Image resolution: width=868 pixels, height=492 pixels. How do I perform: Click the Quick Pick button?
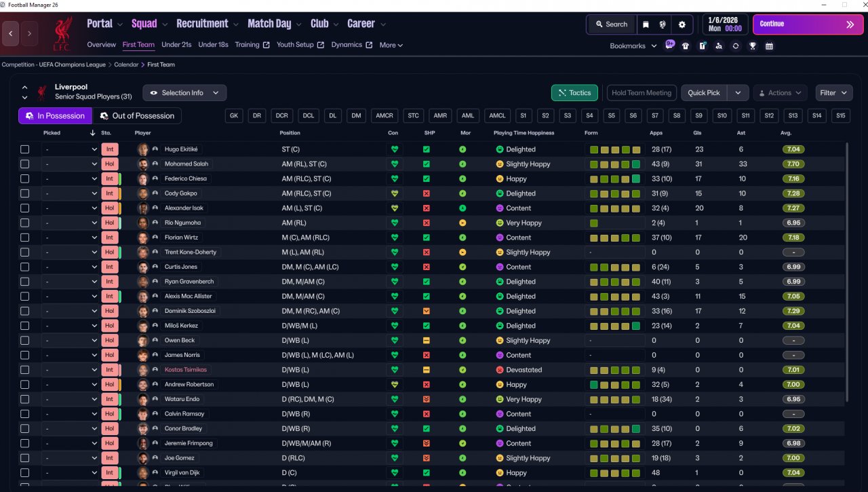(x=704, y=93)
